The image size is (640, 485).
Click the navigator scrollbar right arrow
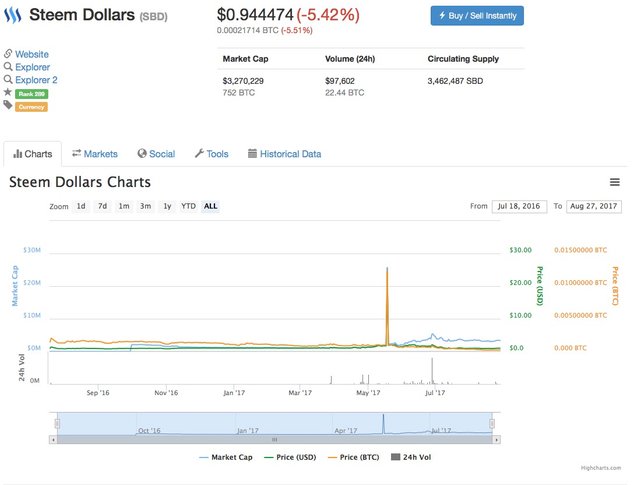coord(497,440)
